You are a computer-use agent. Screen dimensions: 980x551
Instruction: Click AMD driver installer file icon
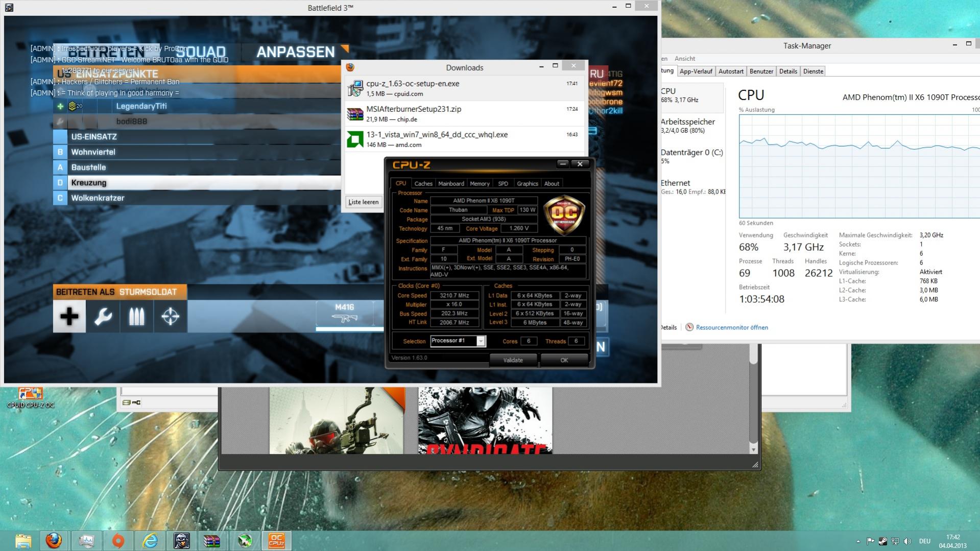tap(355, 139)
